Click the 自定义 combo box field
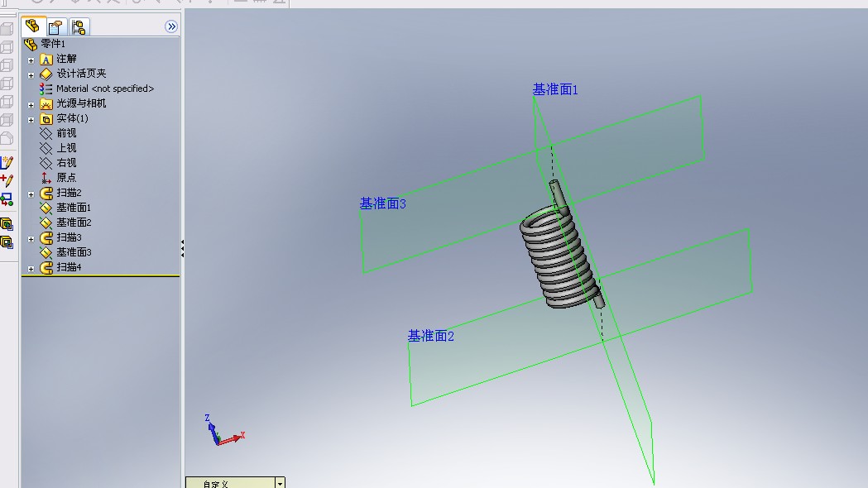The image size is (868, 488). click(231, 483)
